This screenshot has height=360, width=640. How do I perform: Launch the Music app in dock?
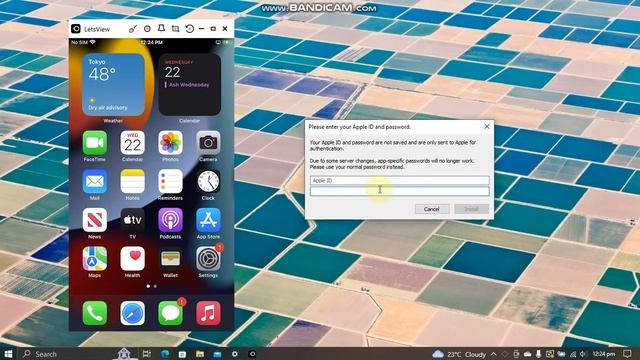208,313
